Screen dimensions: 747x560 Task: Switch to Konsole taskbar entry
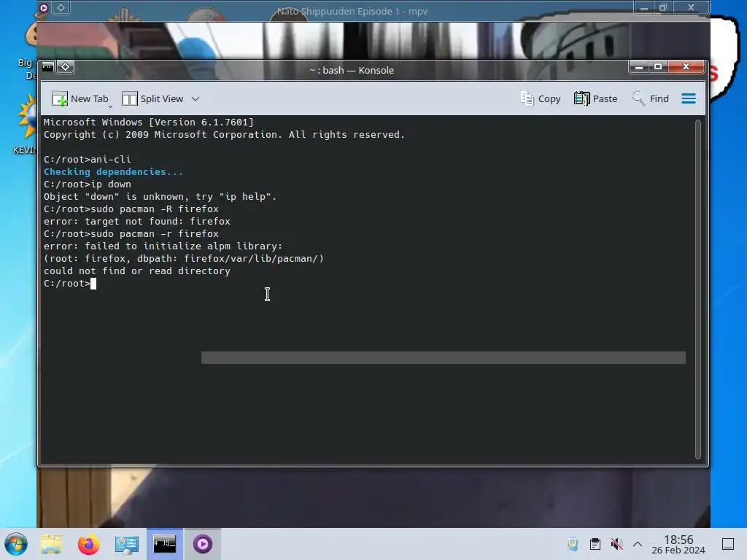[165, 544]
